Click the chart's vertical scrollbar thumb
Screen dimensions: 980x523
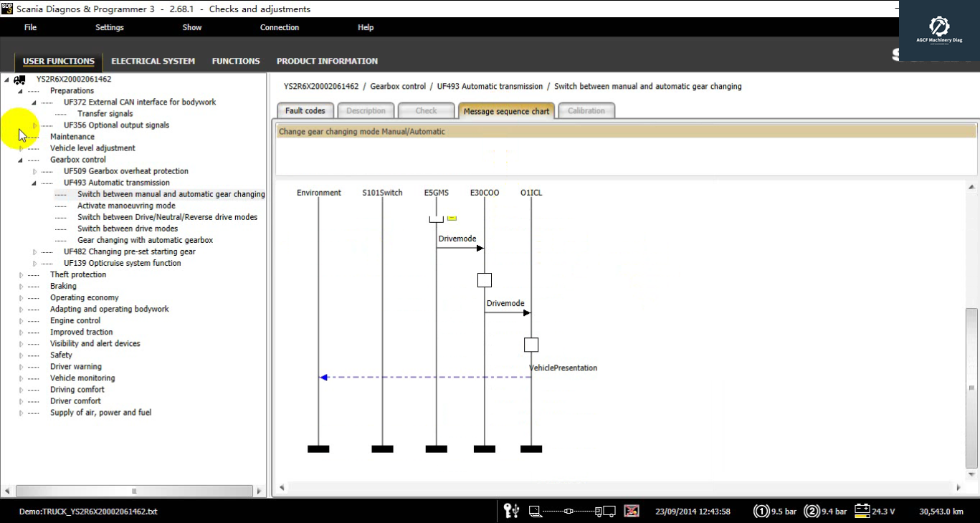[x=971, y=387]
